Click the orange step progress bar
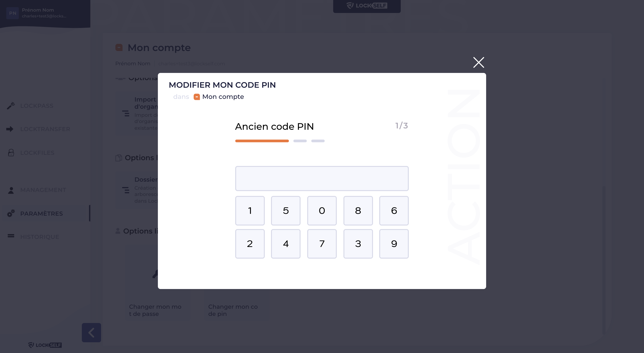This screenshot has height=353, width=644. click(x=262, y=141)
